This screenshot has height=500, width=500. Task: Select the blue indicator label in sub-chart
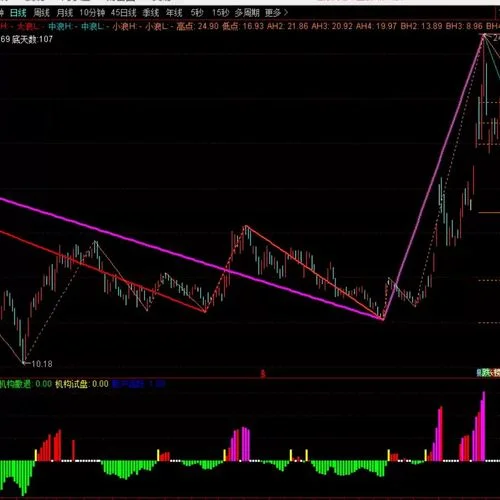[x=138, y=384]
